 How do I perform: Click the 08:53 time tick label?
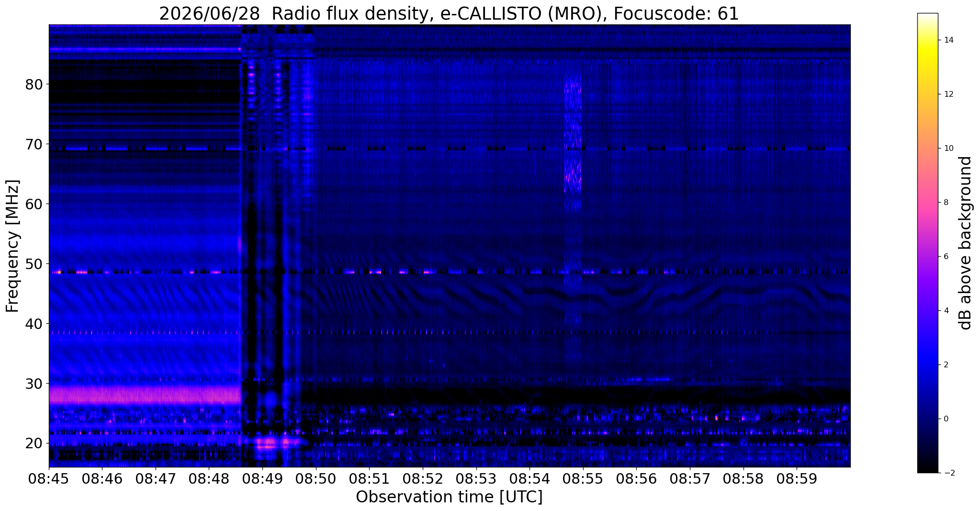(476, 478)
